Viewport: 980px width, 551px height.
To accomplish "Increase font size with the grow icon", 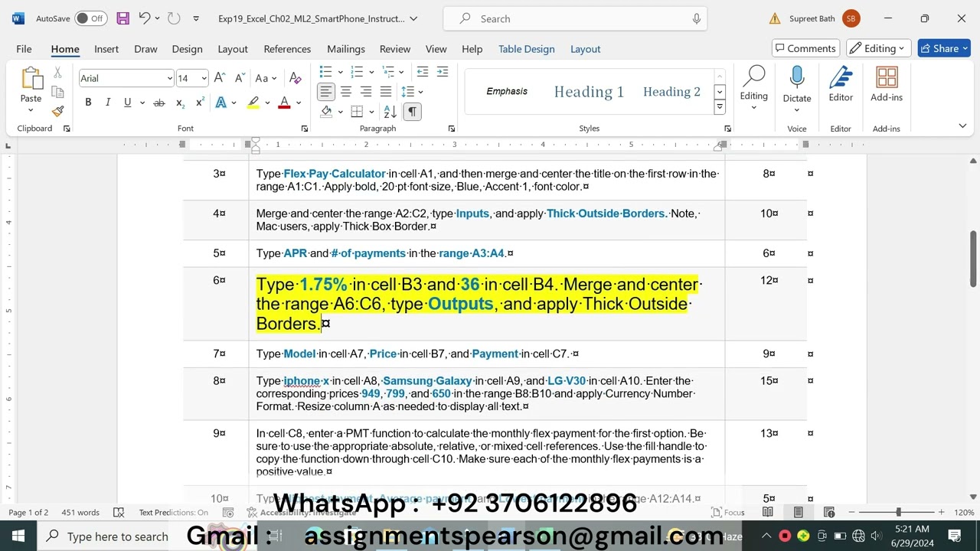I will (x=220, y=78).
